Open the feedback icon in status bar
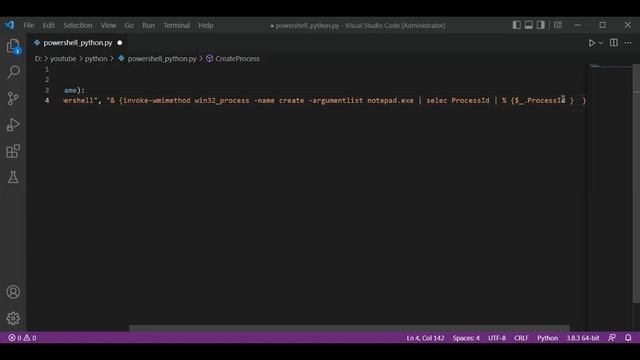Screen dimensions: 640x360 612,338
